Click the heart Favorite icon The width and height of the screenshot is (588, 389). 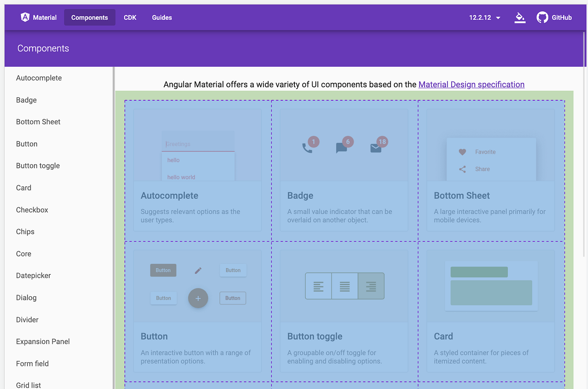[462, 152]
